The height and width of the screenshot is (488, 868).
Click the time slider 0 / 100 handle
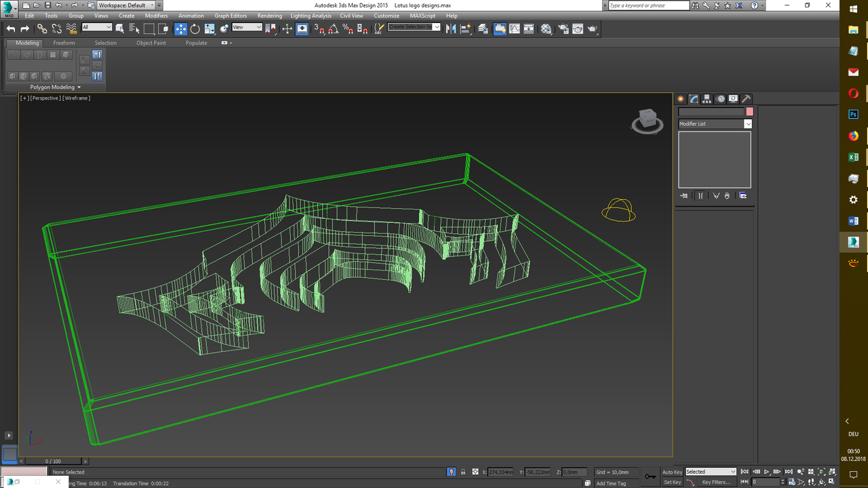point(53,461)
